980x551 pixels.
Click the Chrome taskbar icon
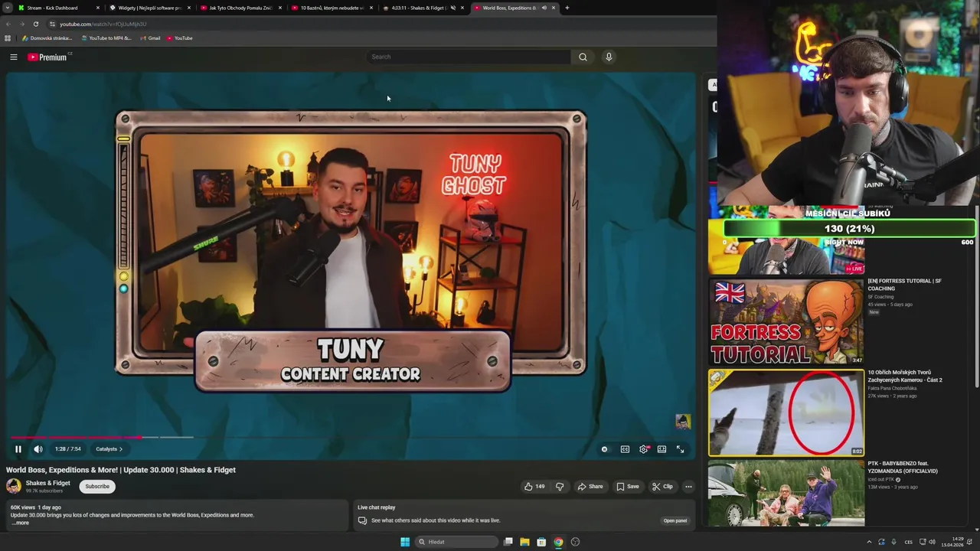(558, 542)
